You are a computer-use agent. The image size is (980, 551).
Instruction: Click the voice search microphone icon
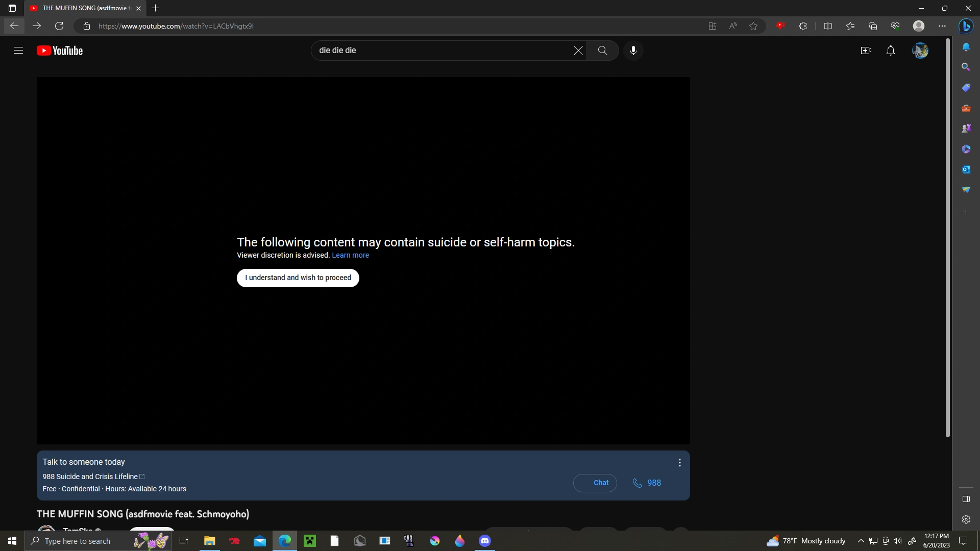click(633, 51)
